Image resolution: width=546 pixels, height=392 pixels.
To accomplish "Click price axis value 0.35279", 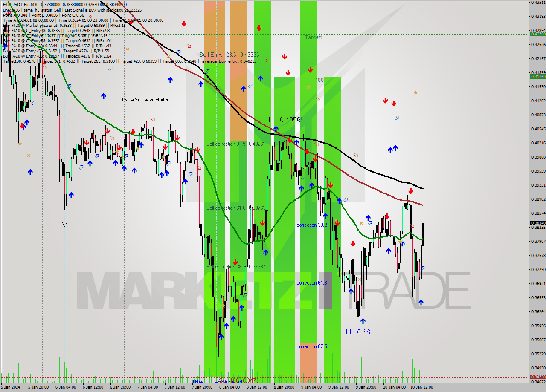I will click(x=538, y=354).
